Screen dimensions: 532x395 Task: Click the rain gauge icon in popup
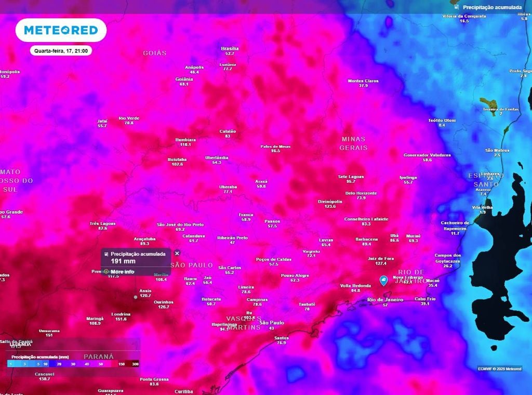[106, 254]
